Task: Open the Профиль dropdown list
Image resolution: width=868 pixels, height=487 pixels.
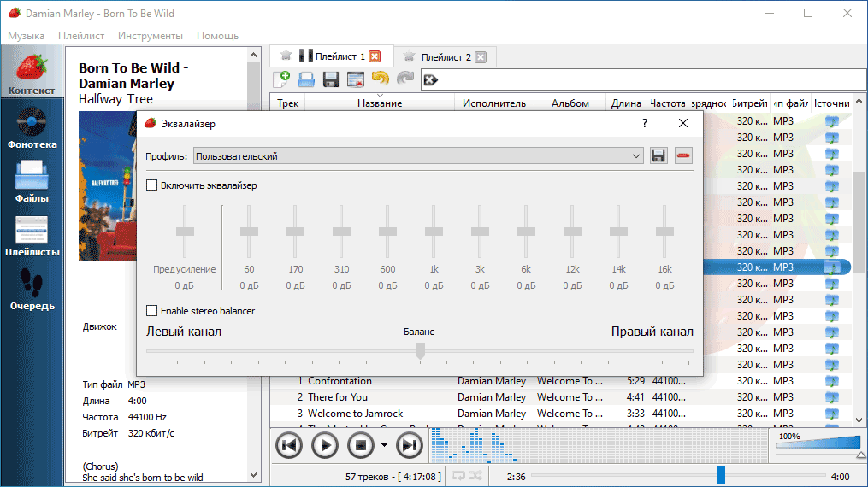Action: 418,155
